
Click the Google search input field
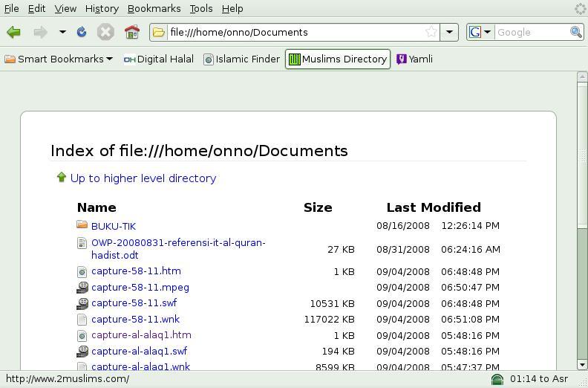(x=531, y=32)
